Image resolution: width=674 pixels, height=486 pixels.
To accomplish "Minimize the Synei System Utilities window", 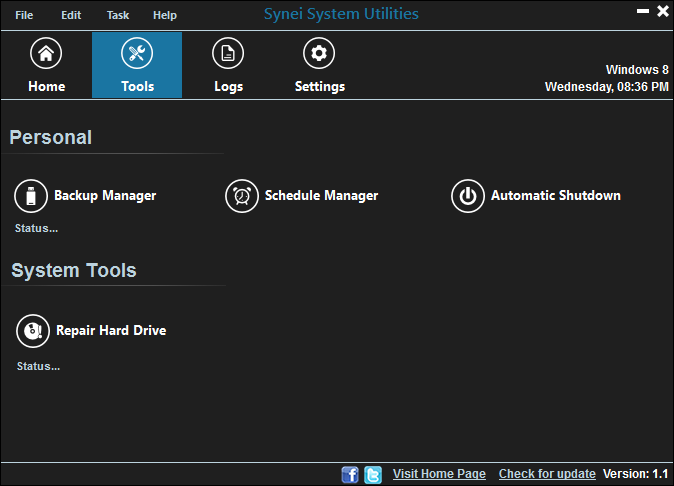I will click(641, 12).
